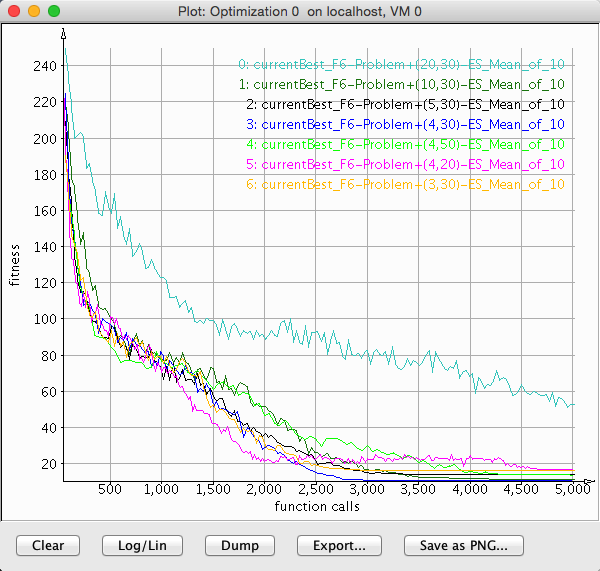The width and height of the screenshot is (600, 571).
Task: Click the plot window title bar text
Action: (300, 10)
